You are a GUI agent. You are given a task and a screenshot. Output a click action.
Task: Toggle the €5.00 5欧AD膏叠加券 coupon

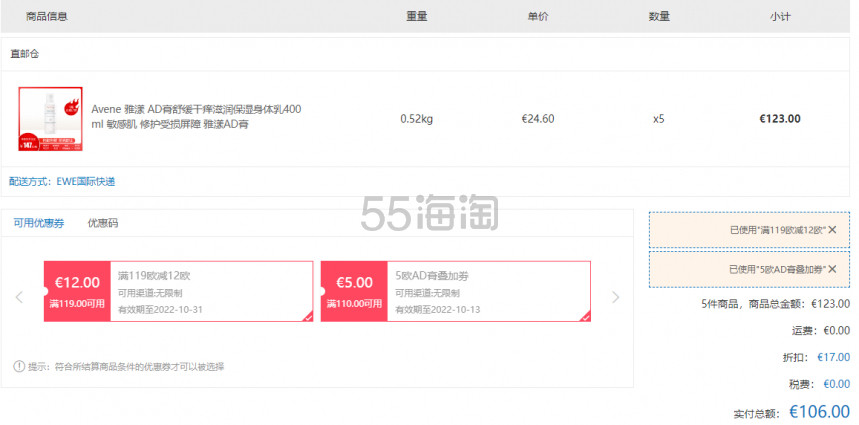[x=456, y=291]
